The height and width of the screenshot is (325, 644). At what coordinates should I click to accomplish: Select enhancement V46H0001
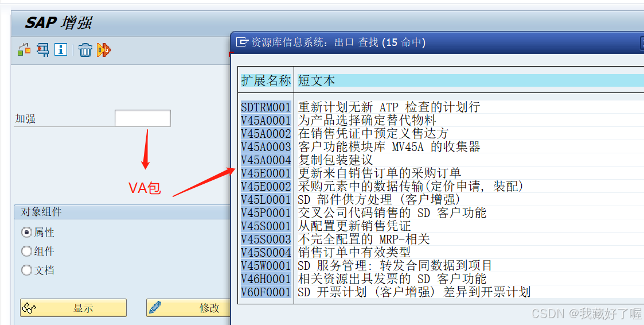pos(266,278)
